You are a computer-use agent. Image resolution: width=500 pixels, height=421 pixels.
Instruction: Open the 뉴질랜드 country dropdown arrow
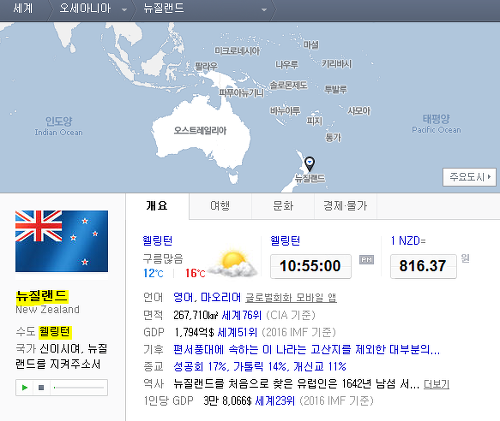[x=264, y=9]
